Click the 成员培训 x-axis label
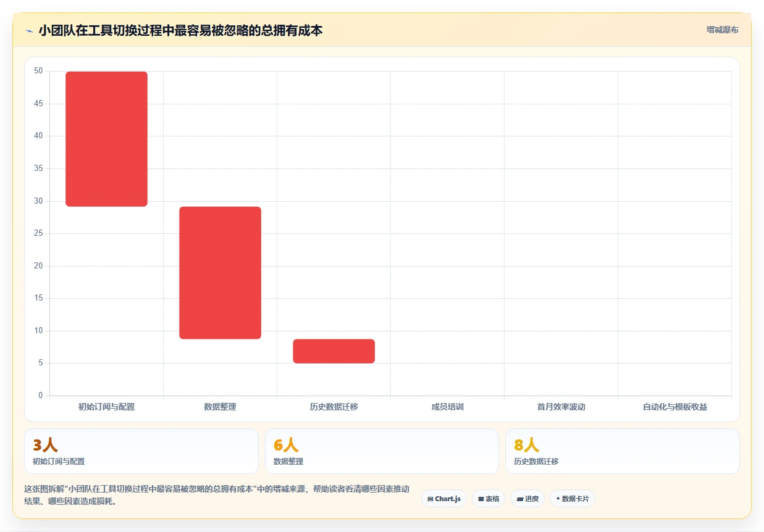The image size is (764, 532). 448,407
